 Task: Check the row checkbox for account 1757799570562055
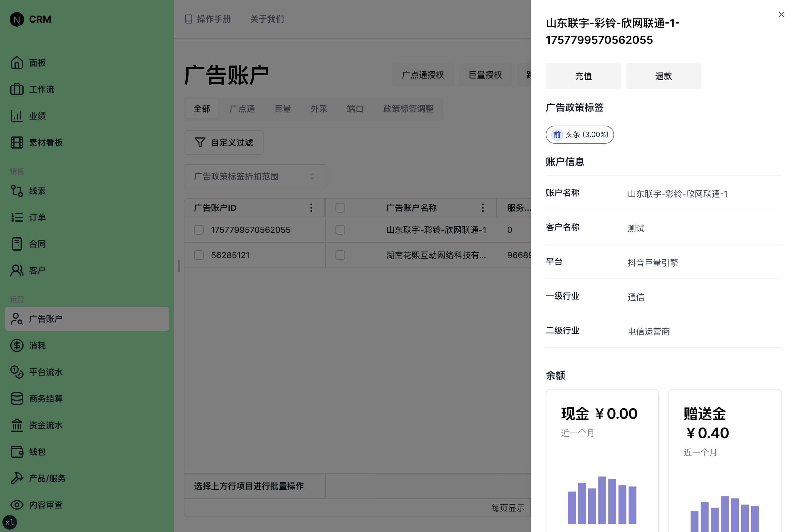[199, 230]
